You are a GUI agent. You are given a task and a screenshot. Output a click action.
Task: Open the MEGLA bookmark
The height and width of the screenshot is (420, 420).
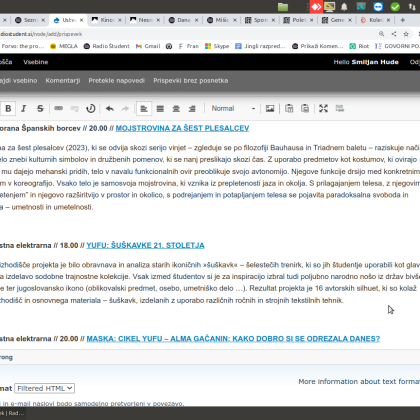click(64, 46)
